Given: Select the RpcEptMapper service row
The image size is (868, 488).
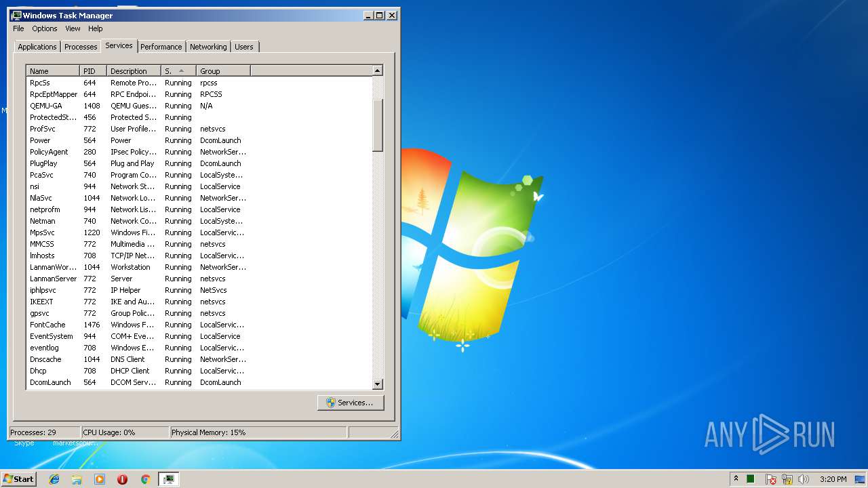Looking at the screenshot, I should pyautogui.click(x=199, y=94).
